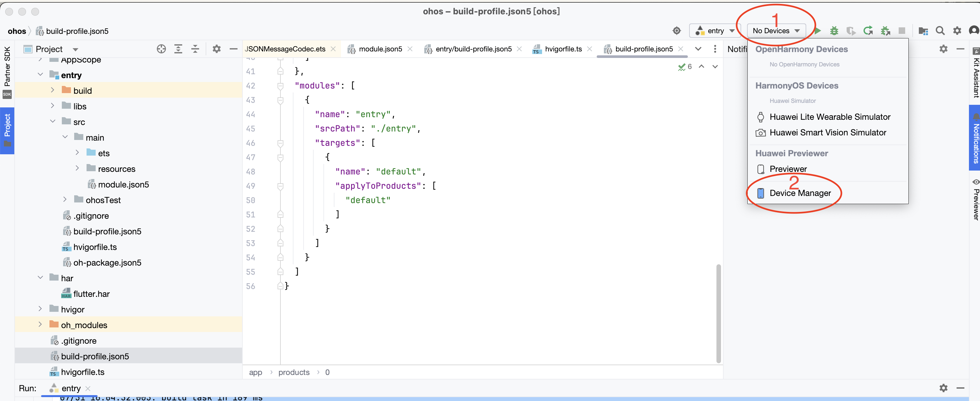Click Expand All icon in Project panel
Viewport: 980px width, 401px height.
(178, 49)
